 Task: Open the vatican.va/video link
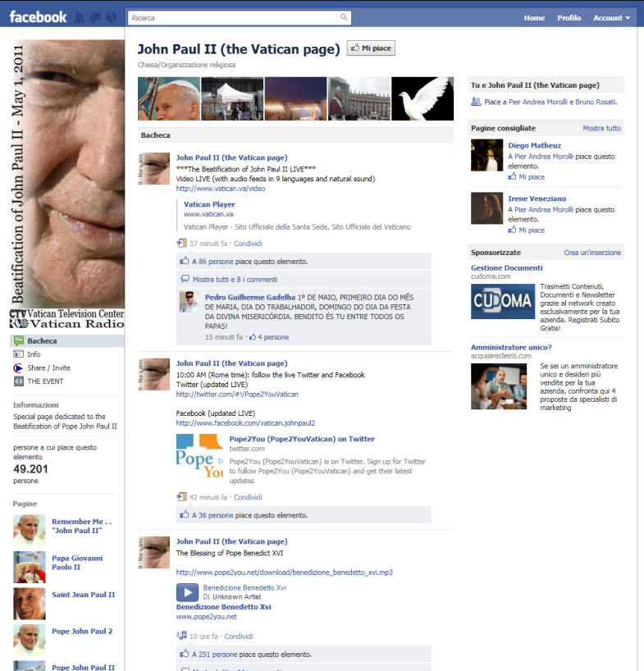coord(221,189)
